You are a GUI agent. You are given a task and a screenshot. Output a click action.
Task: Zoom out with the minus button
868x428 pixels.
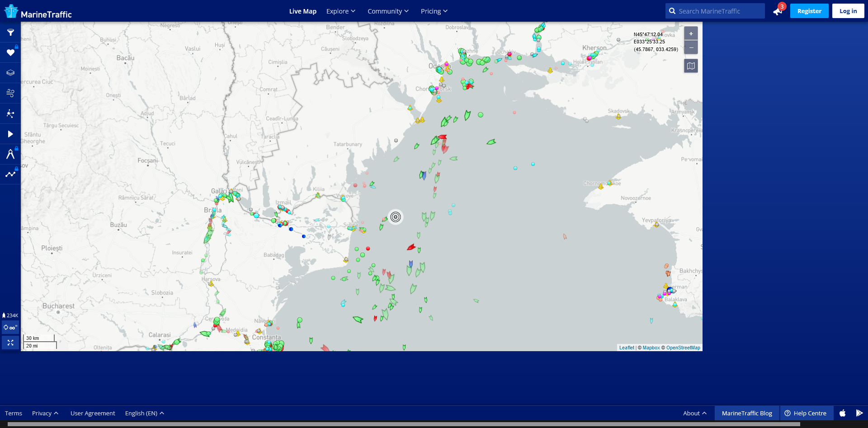coord(691,47)
